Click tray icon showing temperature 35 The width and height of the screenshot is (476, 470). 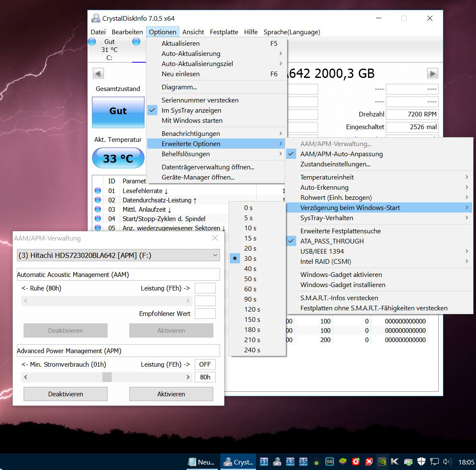[303, 462]
